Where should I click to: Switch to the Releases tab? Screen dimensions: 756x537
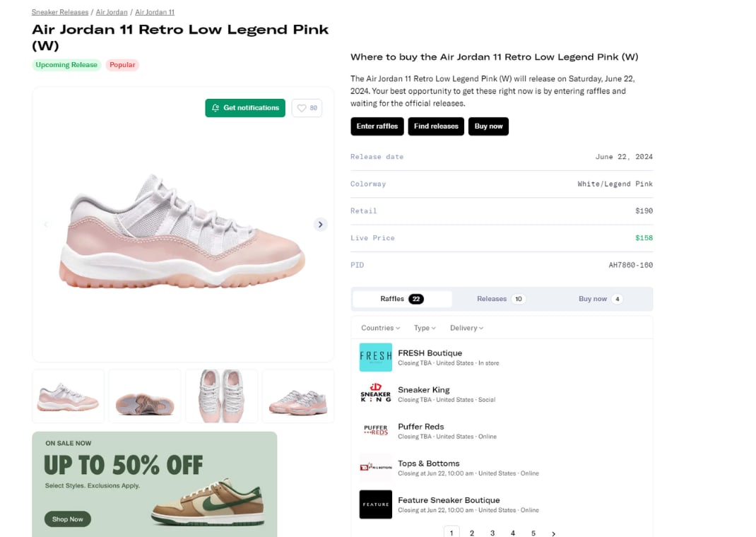click(x=501, y=299)
